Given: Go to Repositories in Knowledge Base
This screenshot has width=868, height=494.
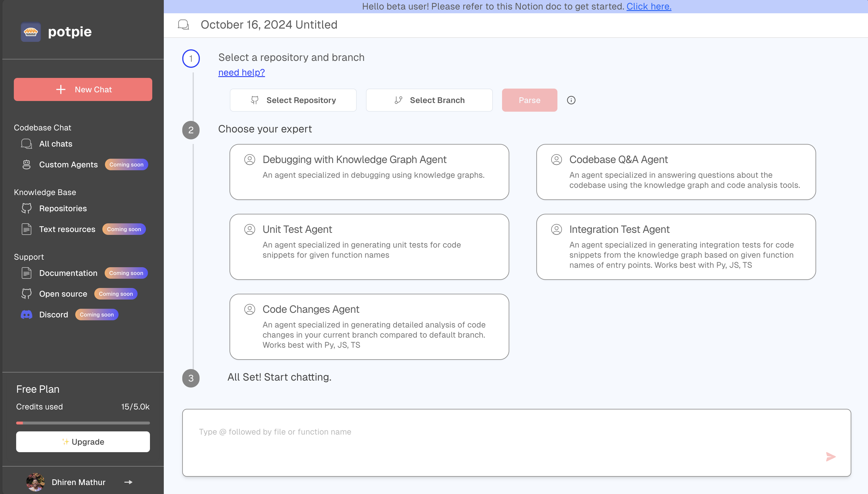Looking at the screenshot, I should pos(63,208).
